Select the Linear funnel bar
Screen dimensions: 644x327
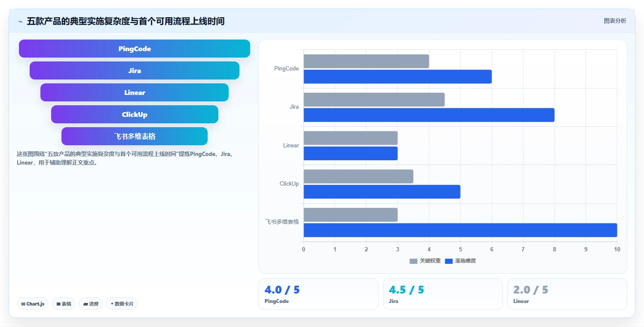click(135, 92)
